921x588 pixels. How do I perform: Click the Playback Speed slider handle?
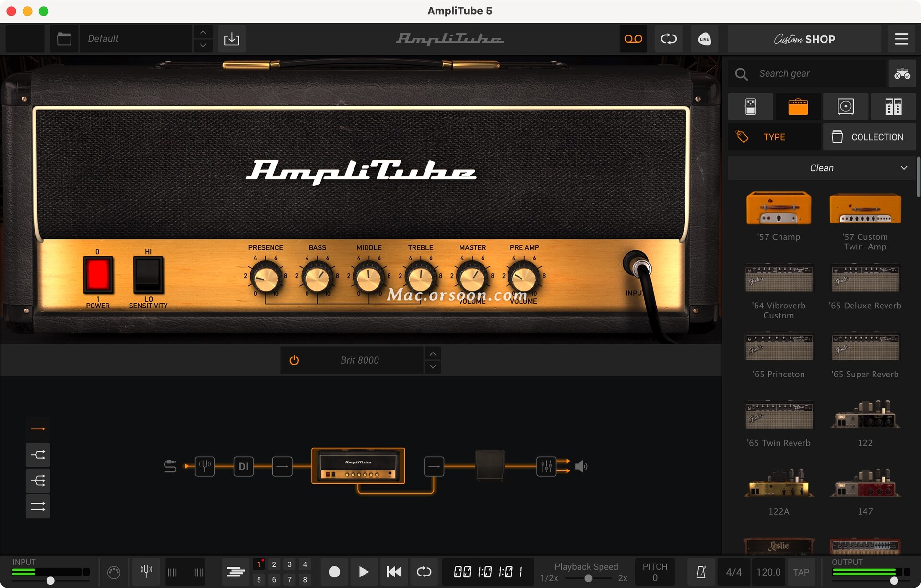pyautogui.click(x=588, y=578)
